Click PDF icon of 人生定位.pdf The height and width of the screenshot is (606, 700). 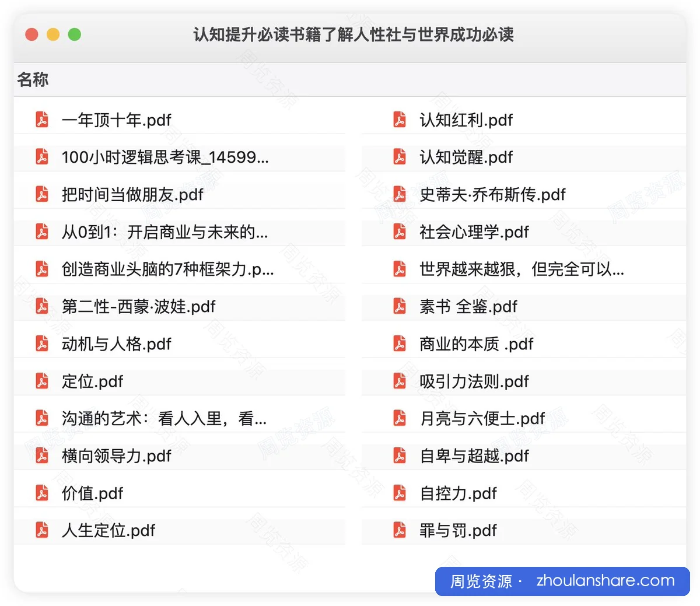click(42, 530)
